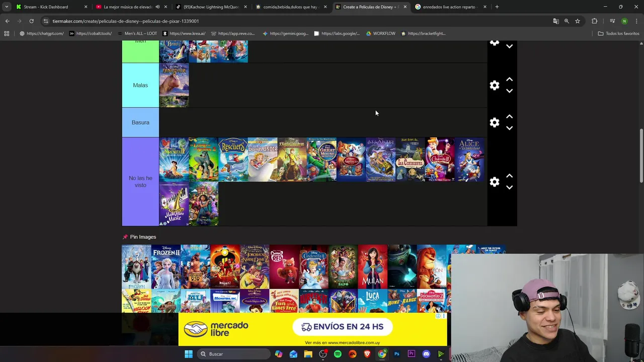Open File Explorer from the taskbar

pos(308,354)
